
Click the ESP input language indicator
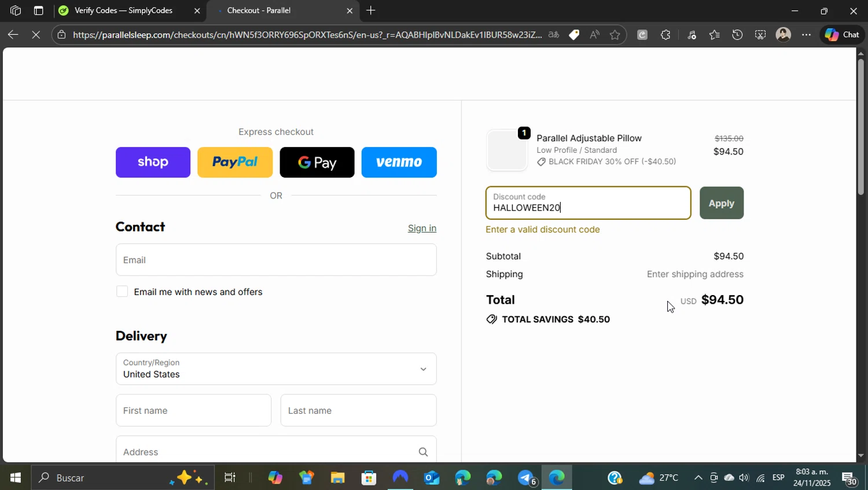pos(778,478)
